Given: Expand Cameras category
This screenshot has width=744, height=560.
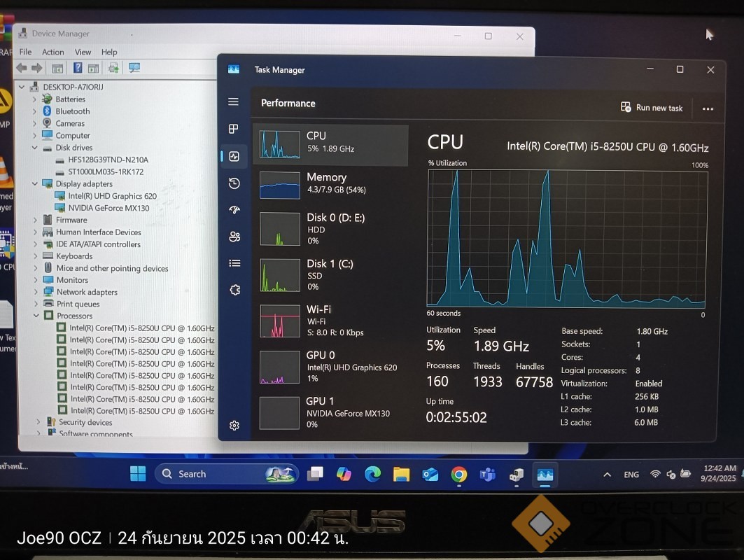Looking at the screenshot, I should pos(34,123).
